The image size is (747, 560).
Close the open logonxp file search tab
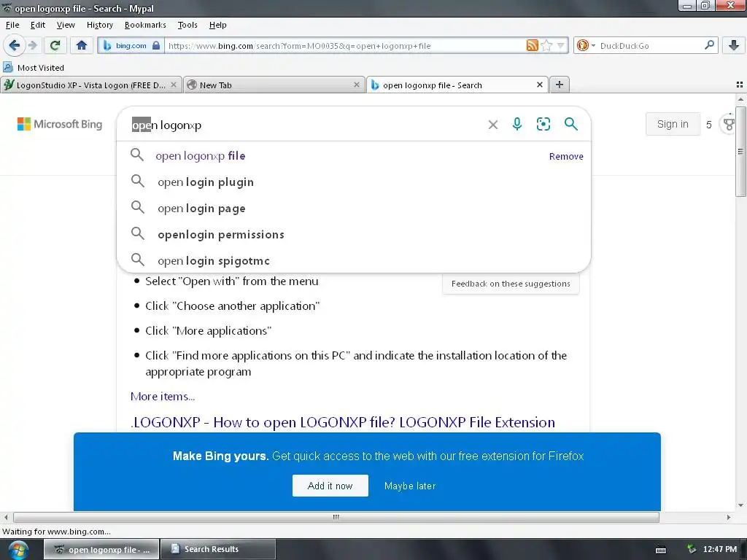pos(540,85)
